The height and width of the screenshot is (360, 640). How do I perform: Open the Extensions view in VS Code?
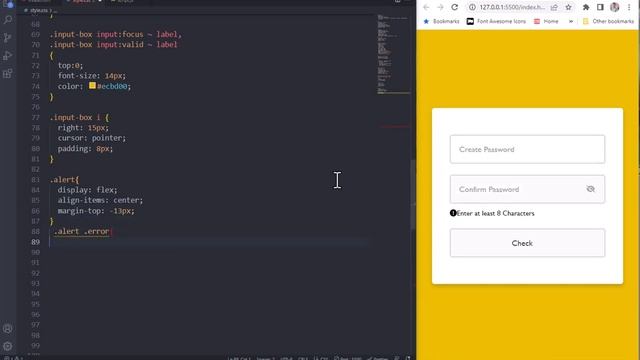[x=7, y=73]
